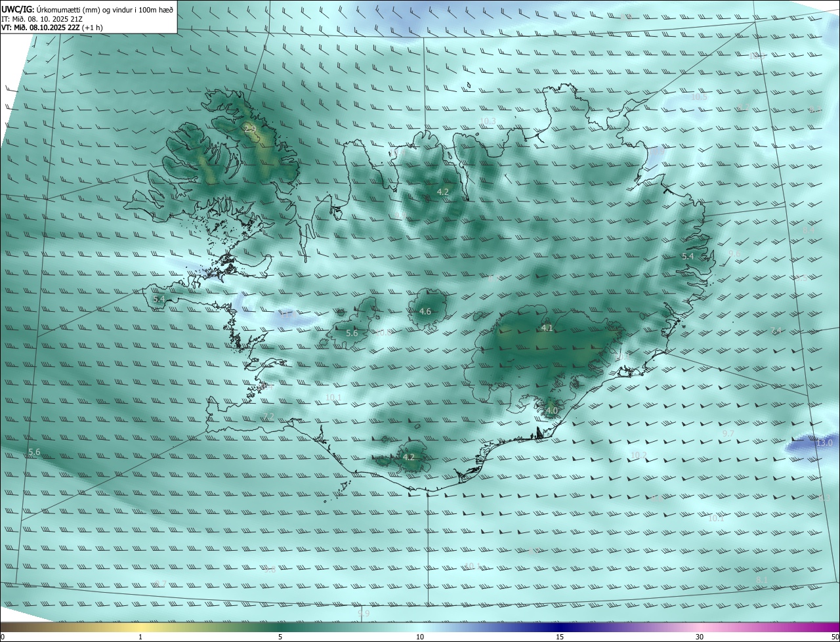Screen dimensions: 840x642
Task: Click the 7.2 value on the map
Action: pos(268,417)
